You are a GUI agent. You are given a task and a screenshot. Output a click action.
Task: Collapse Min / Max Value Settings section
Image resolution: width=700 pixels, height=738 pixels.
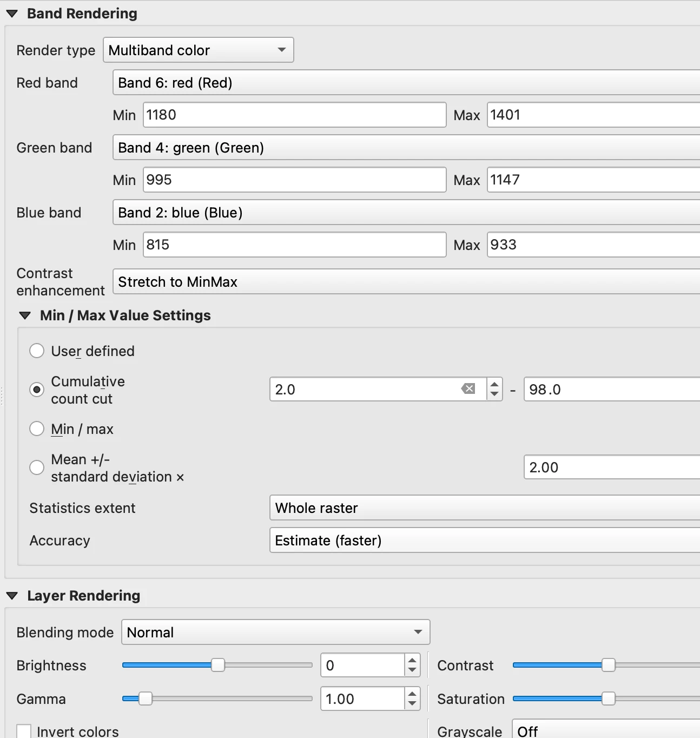25,315
